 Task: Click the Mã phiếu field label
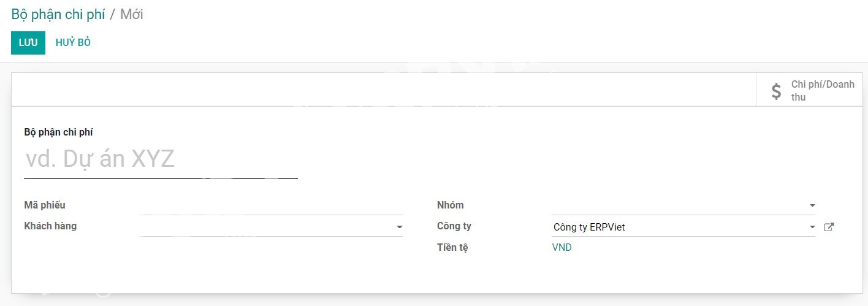(45, 205)
